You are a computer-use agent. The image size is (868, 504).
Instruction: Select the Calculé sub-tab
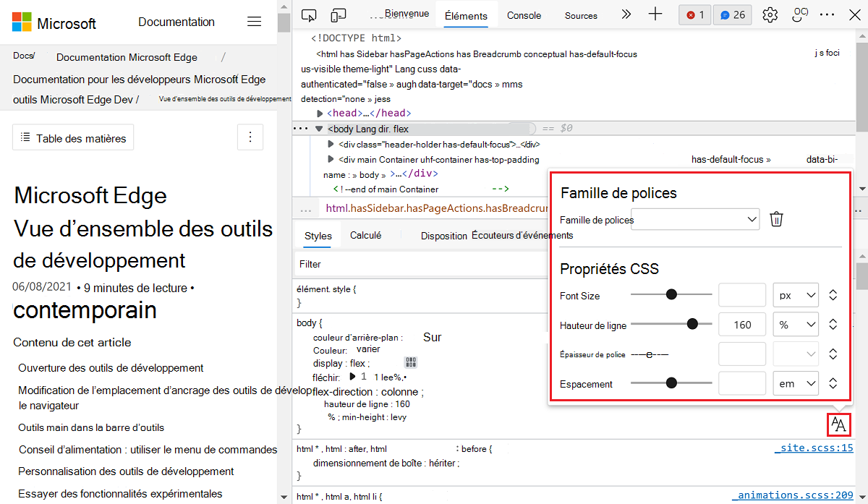[366, 235]
